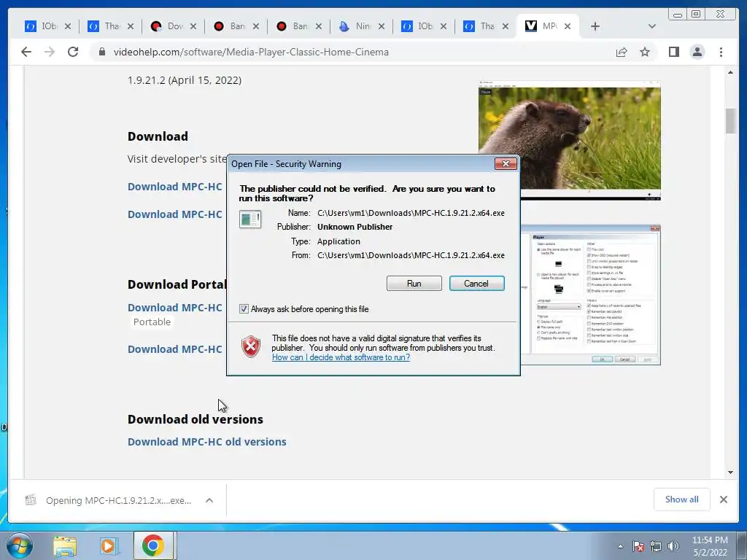The width and height of the screenshot is (747, 560).
Task: Bookmark this page with the star icon
Action: [645, 52]
